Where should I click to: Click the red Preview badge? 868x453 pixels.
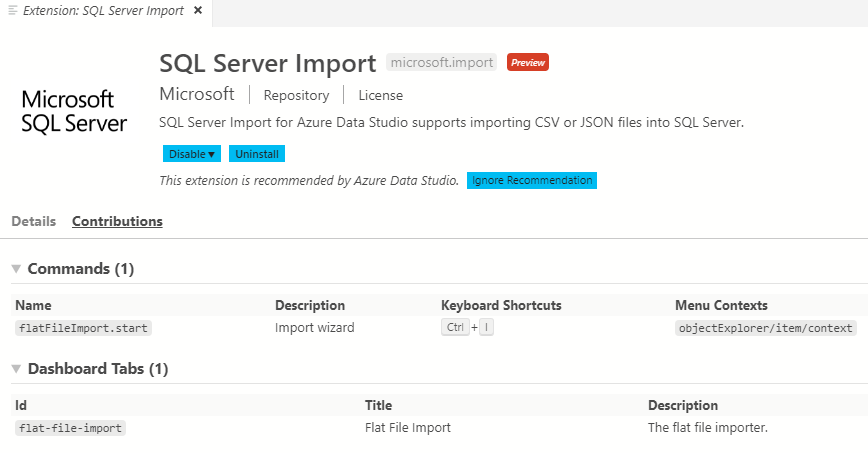coord(527,62)
